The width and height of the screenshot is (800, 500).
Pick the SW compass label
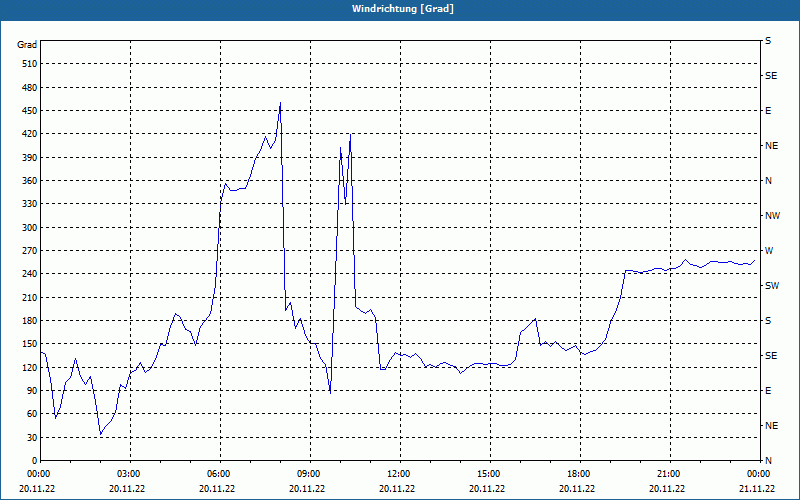pyautogui.click(x=772, y=286)
